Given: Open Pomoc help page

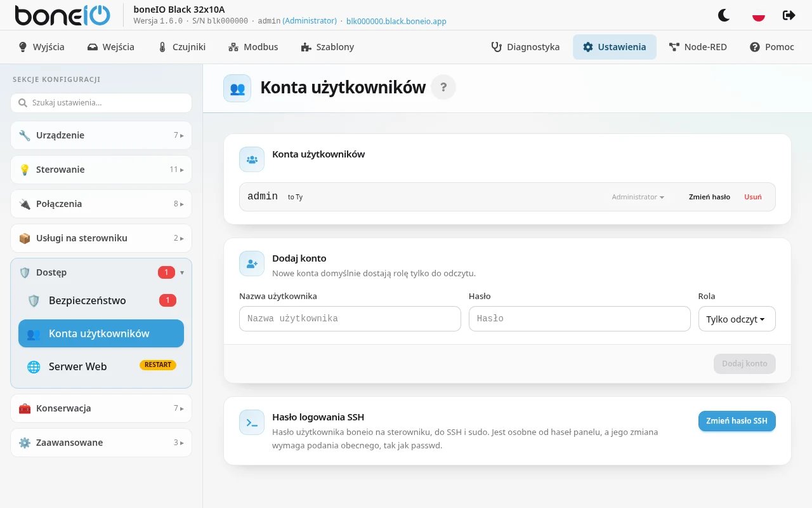Looking at the screenshot, I should point(772,47).
